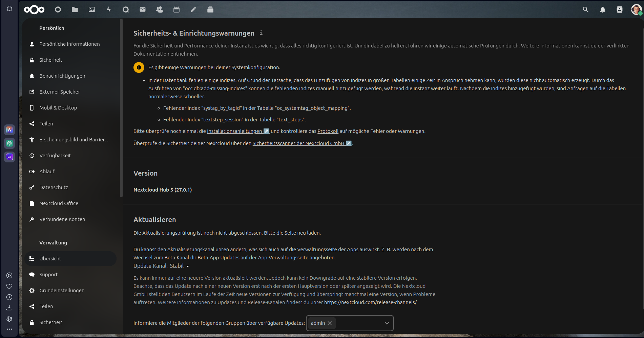Open the Photos icon in top bar
This screenshot has height=338, width=644.
tap(92, 10)
